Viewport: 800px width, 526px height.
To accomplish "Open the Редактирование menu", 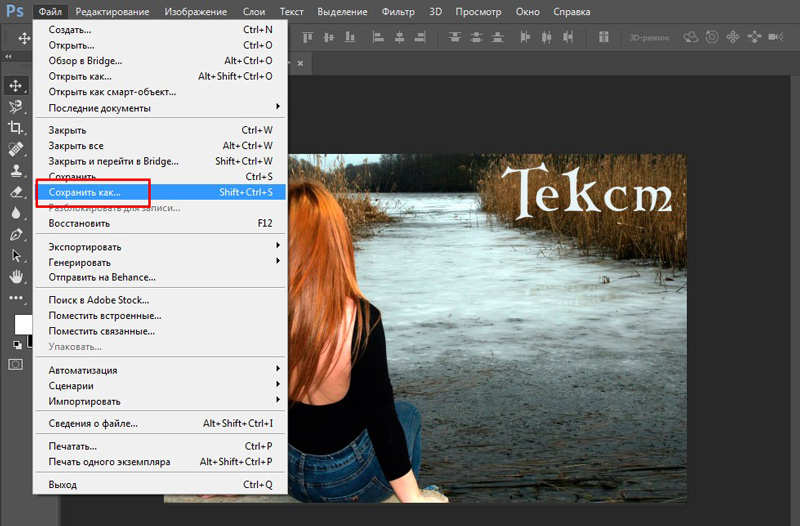I will [112, 11].
